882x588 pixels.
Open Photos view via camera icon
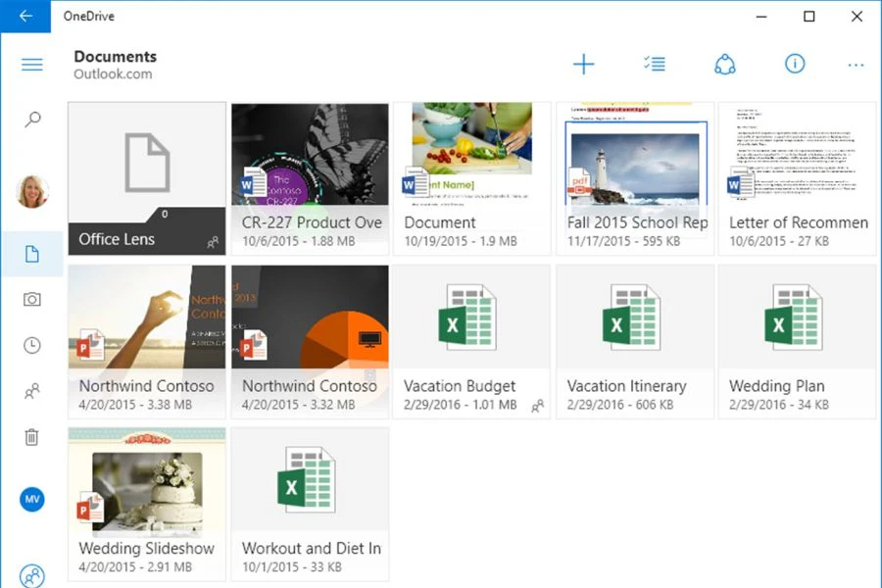click(x=32, y=300)
